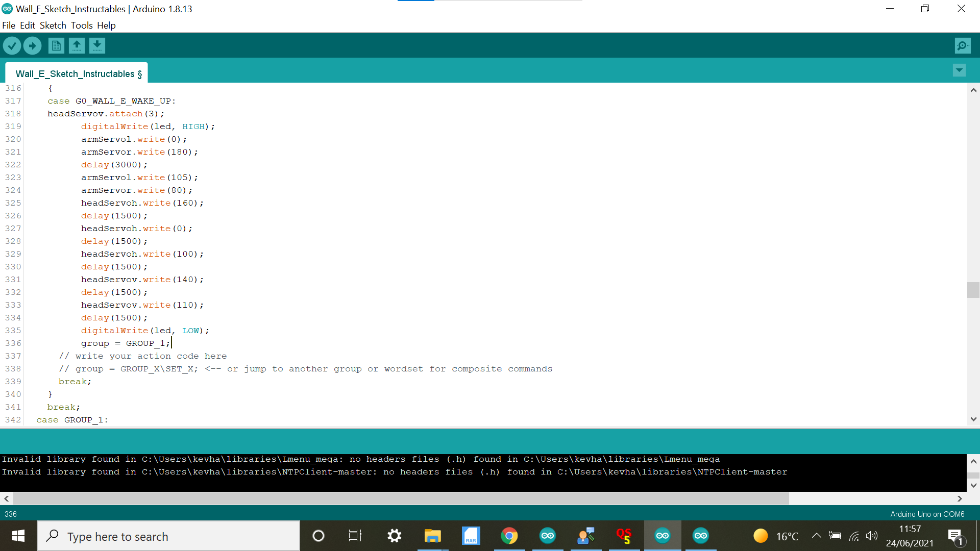
Task: Create a new sketch with New icon
Action: (x=56, y=46)
